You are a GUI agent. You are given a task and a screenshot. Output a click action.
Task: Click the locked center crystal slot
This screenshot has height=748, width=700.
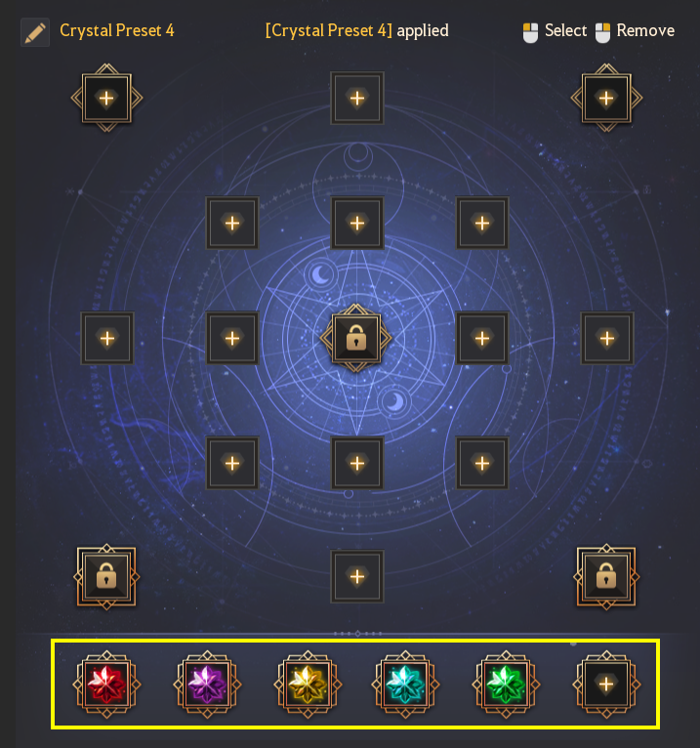(x=356, y=338)
